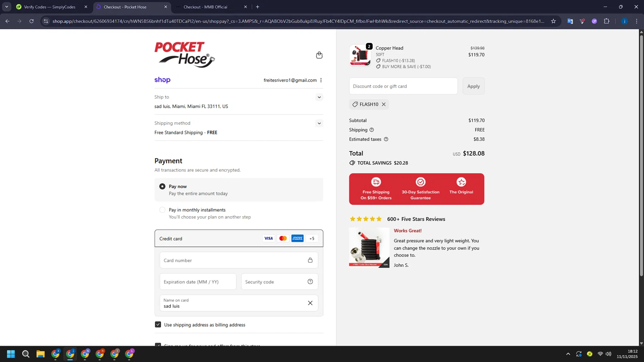Viewport: 644px width, 362px height.
Task: Remove the FLASH10 discount code
Action: pyautogui.click(x=384, y=104)
